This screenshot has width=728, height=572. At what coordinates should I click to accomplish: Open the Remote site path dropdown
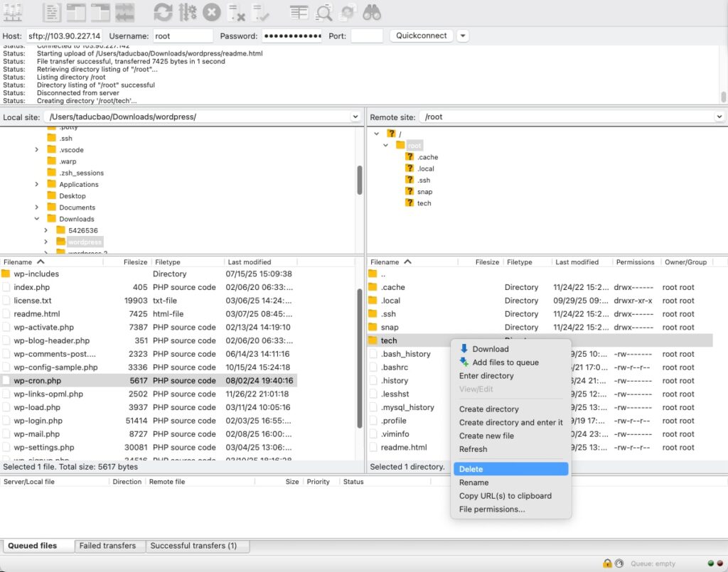[x=719, y=117]
